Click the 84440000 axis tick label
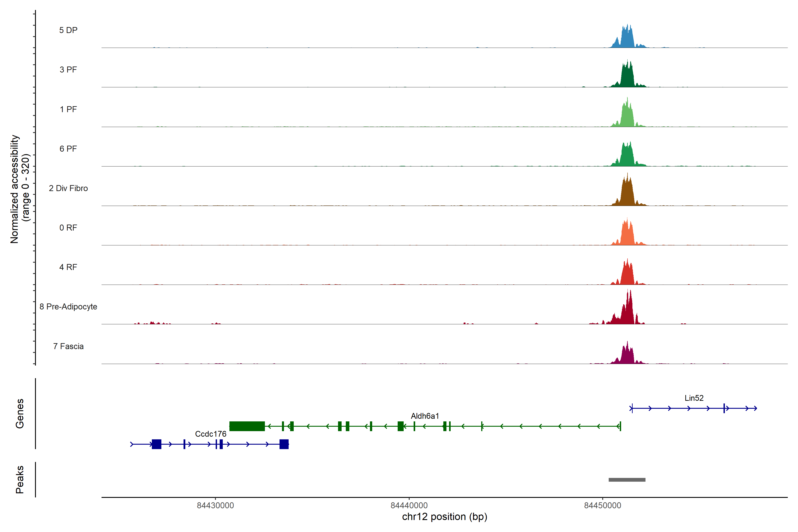The height and width of the screenshot is (532, 798). point(409,506)
